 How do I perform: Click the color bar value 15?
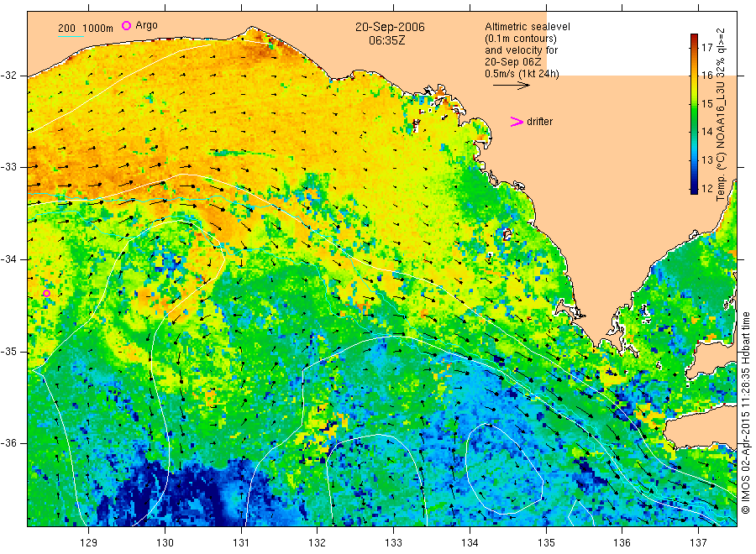706,103
